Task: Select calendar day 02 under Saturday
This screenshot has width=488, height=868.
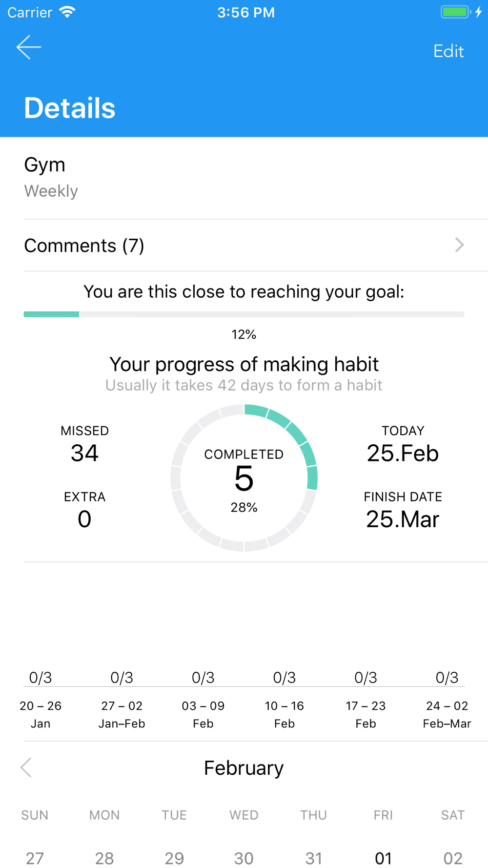Action: (453, 858)
